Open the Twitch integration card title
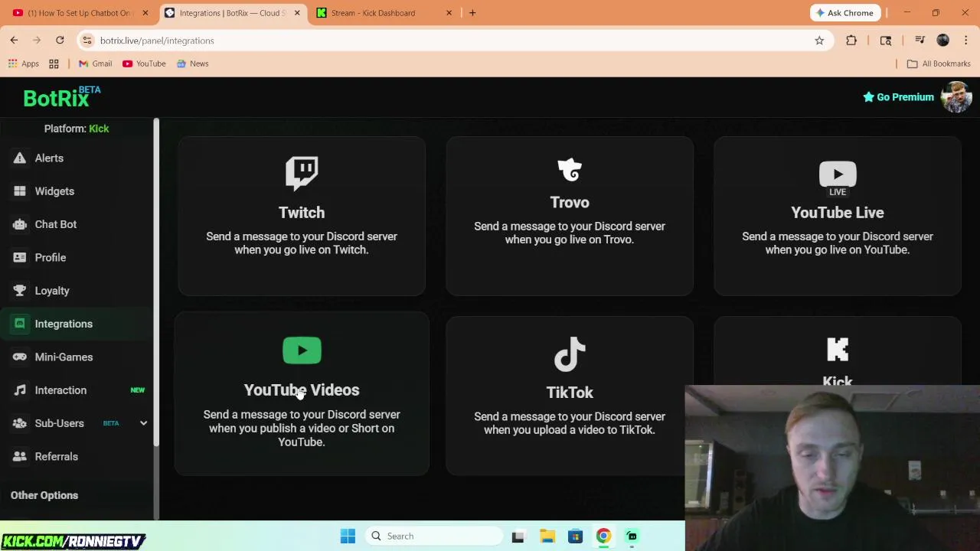The height and width of the screenshot is (551, 980). click(302, 213)
